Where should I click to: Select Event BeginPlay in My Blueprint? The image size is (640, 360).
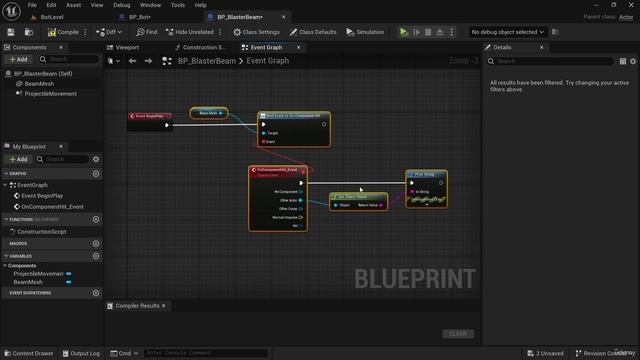coord(42,196)
